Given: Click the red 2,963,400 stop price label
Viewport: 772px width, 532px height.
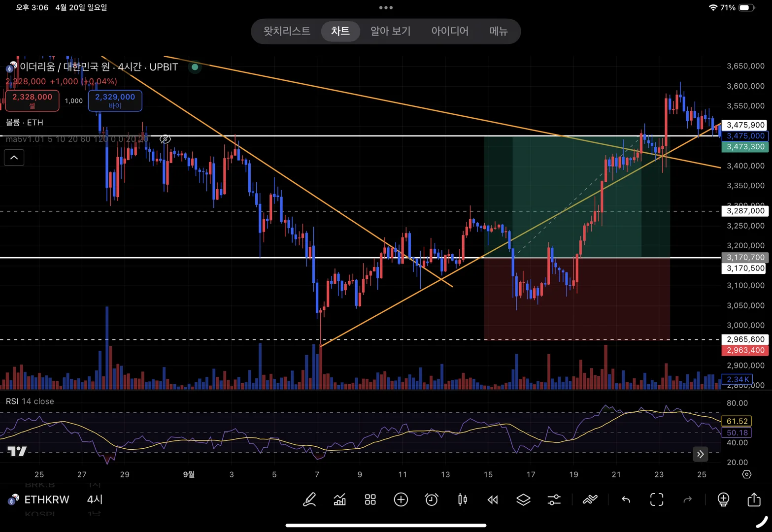Looking at the screenshot, I should (x=745, y=350).
